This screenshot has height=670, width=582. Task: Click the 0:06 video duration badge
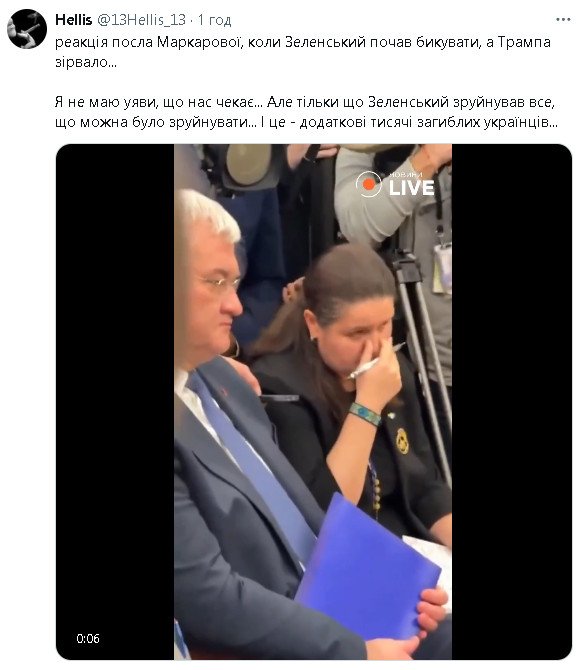pos(88,638)
